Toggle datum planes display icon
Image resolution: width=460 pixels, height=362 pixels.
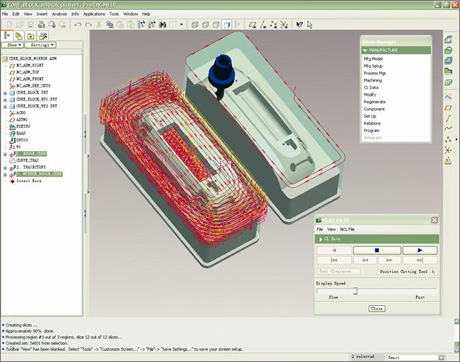point(252,25)
